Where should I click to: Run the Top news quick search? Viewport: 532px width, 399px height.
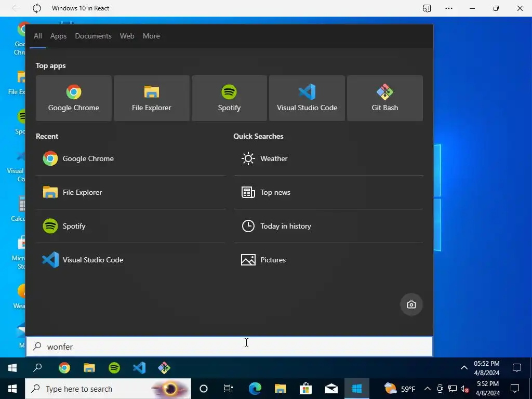(328, 192)
